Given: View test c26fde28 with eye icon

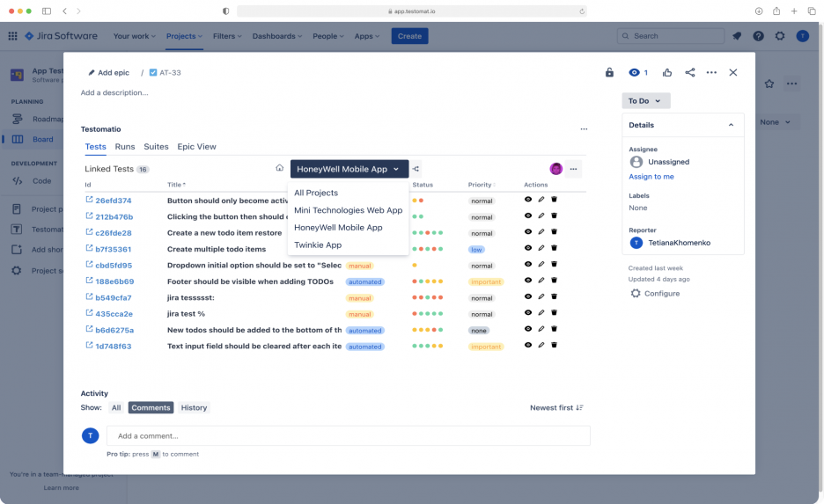Looking at the screenshot, I should pyautogui.click(x=528, y=231).
